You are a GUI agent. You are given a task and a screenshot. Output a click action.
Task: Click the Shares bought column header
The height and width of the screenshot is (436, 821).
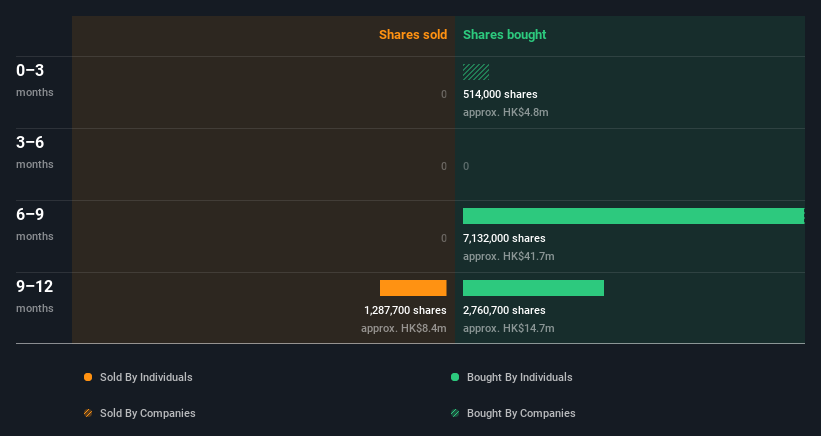(505, 35)
